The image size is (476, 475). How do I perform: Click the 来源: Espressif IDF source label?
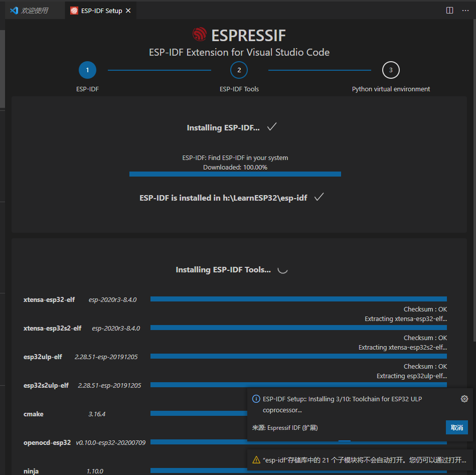[285, 428]
